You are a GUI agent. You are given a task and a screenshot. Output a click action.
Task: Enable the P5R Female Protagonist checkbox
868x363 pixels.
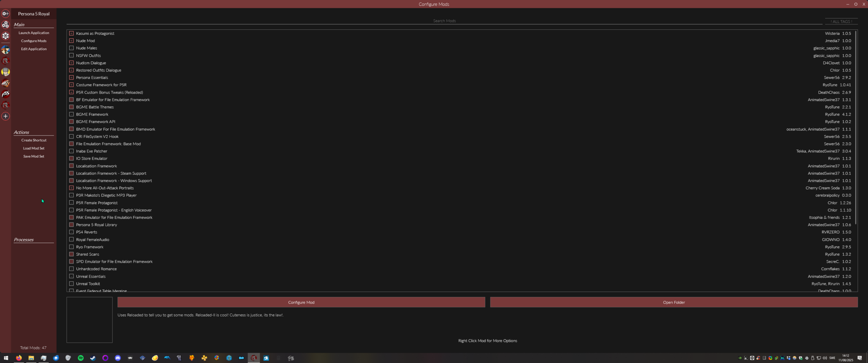point(71,203)
